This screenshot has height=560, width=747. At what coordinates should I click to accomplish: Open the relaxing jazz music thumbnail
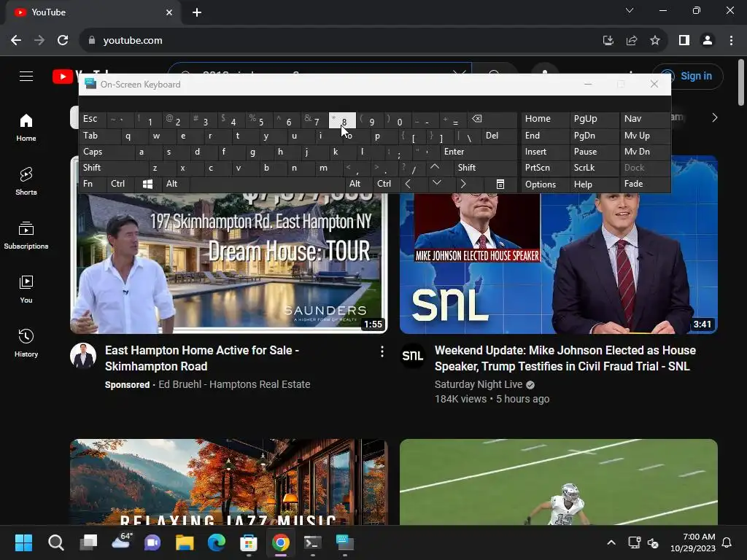click(x=228, y=482)
